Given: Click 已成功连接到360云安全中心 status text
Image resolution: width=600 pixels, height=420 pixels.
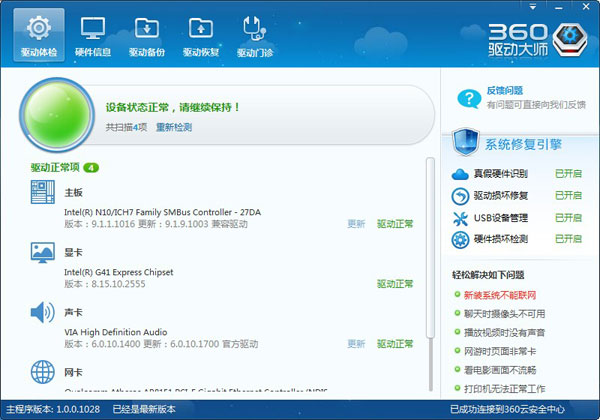Looking at the screenshot, I should 507,409.
